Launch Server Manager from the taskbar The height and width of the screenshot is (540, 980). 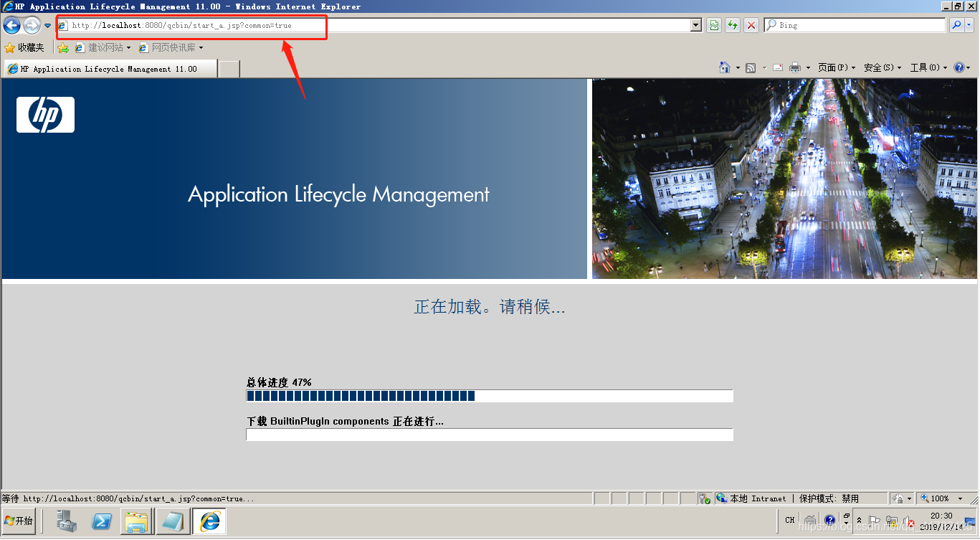67,521
